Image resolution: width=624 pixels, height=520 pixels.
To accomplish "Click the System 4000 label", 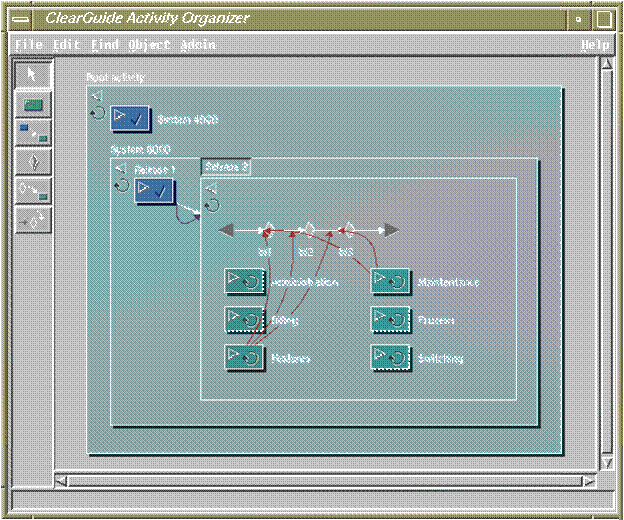I will [x=188, y=119].
